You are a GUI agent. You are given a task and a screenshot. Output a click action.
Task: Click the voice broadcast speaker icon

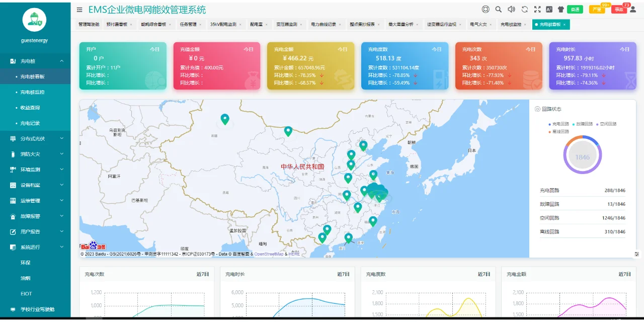[510, 9]
